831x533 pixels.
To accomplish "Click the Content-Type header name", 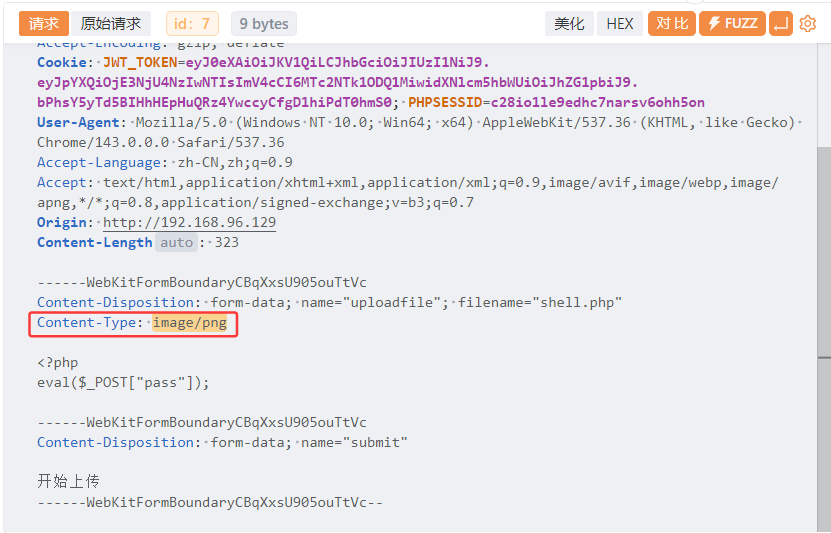I will coord(86,323).
